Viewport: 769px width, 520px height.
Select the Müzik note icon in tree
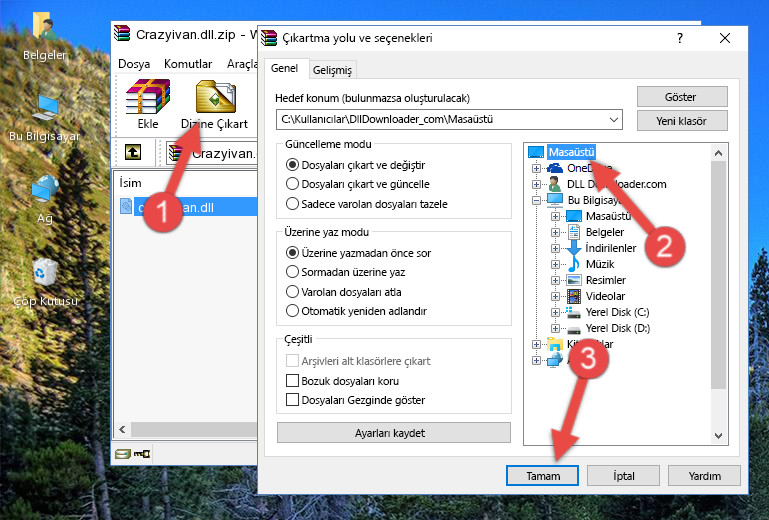[x=573, y=264]
